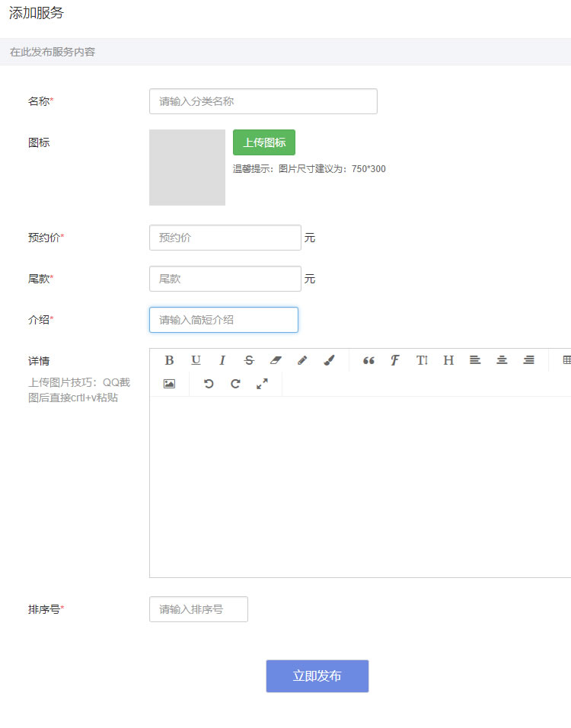Focus the 名称 name input field
The width and height of the screenshot is (571, 728).
[263, 101]
